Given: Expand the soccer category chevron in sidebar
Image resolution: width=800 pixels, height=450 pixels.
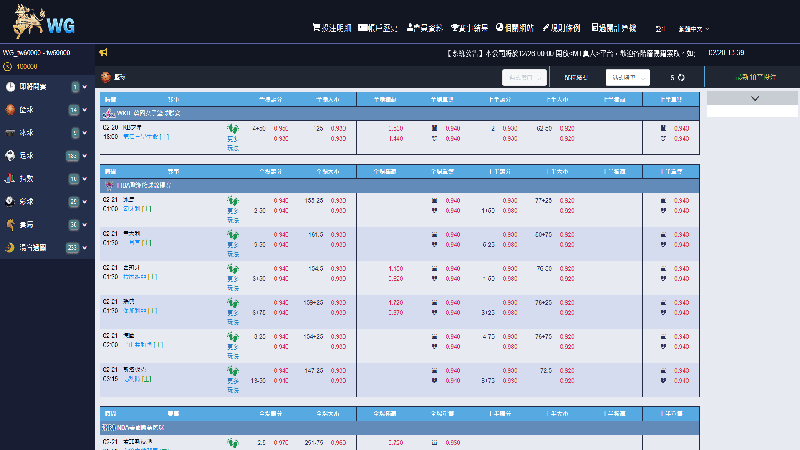Looking at the screenshot, I should (x=85, y=155).
